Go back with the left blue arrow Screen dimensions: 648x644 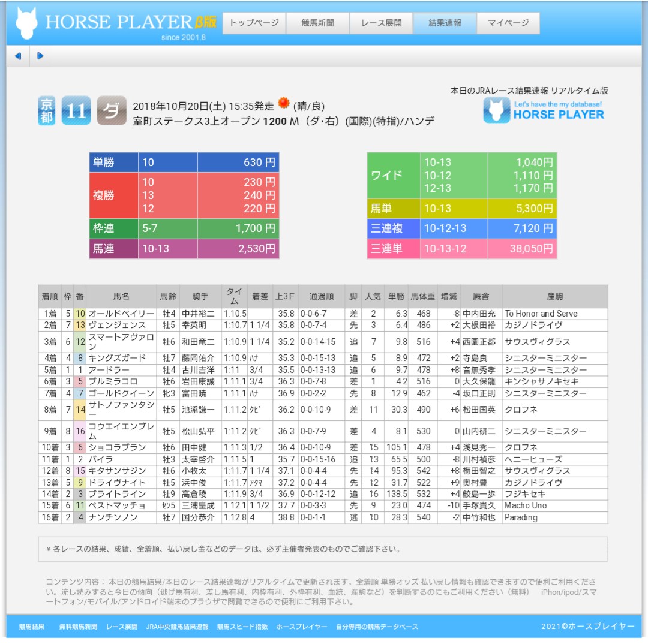click(18, 56)
